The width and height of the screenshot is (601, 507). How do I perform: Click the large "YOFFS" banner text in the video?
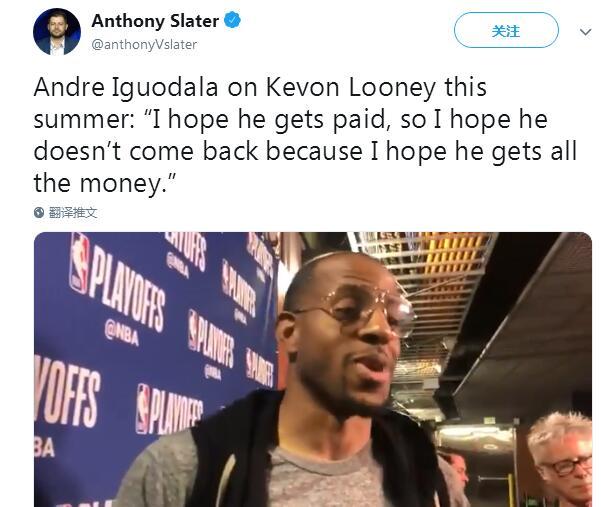67,392
